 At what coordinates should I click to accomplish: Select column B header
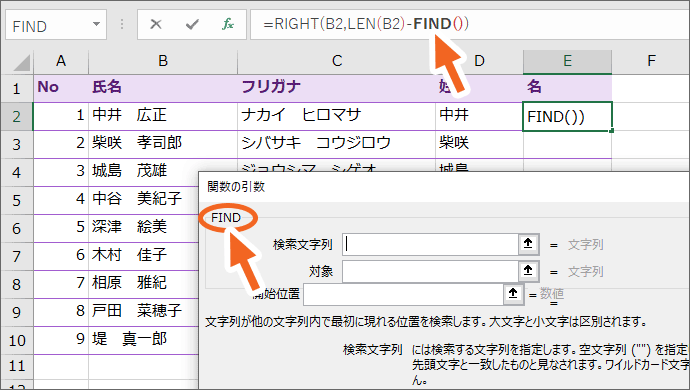163,61
